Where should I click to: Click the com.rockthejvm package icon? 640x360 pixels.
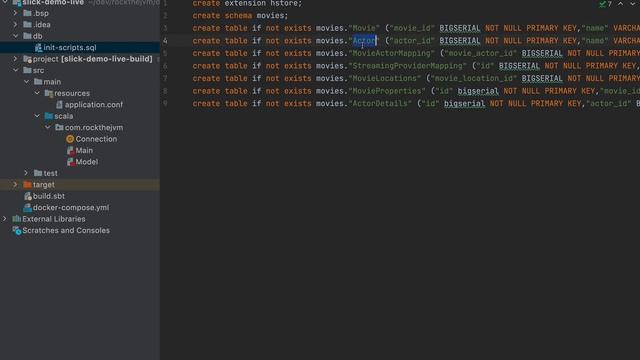pyautogui.click(x=59, y=127)
